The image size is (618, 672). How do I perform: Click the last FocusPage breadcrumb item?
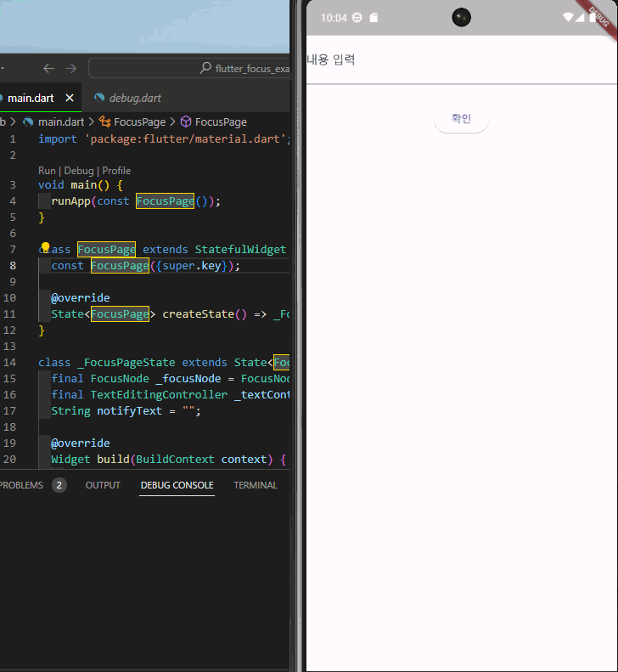[221, 122]
